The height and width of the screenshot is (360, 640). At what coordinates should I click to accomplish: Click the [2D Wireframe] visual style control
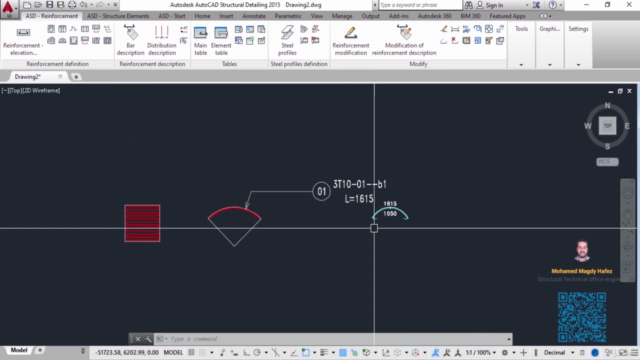point(41,91)
